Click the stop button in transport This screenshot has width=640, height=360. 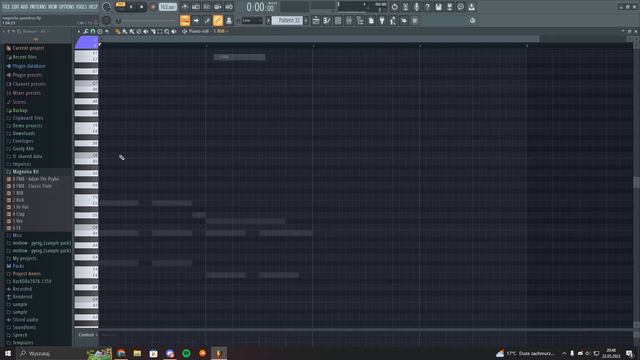click(x=141, y=7)
